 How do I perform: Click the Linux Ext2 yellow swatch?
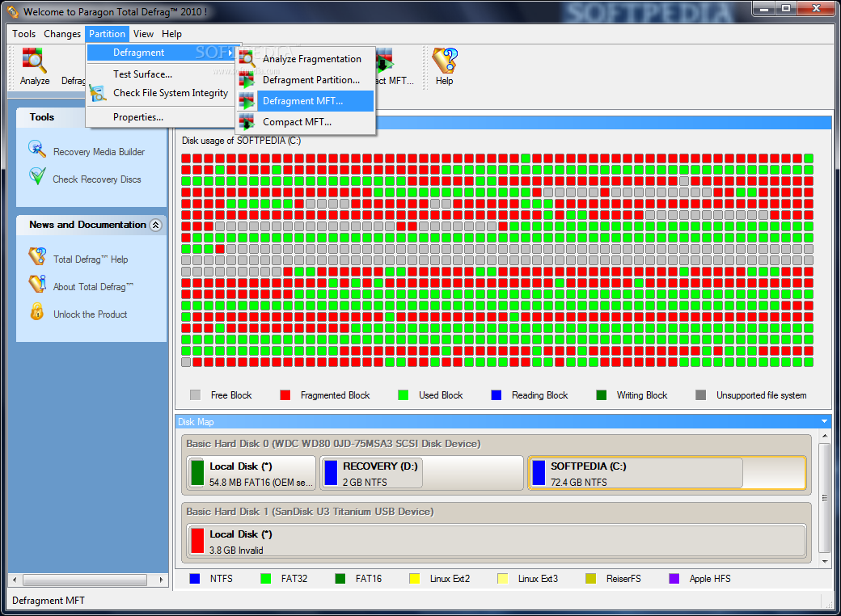[x=415, y=579]
